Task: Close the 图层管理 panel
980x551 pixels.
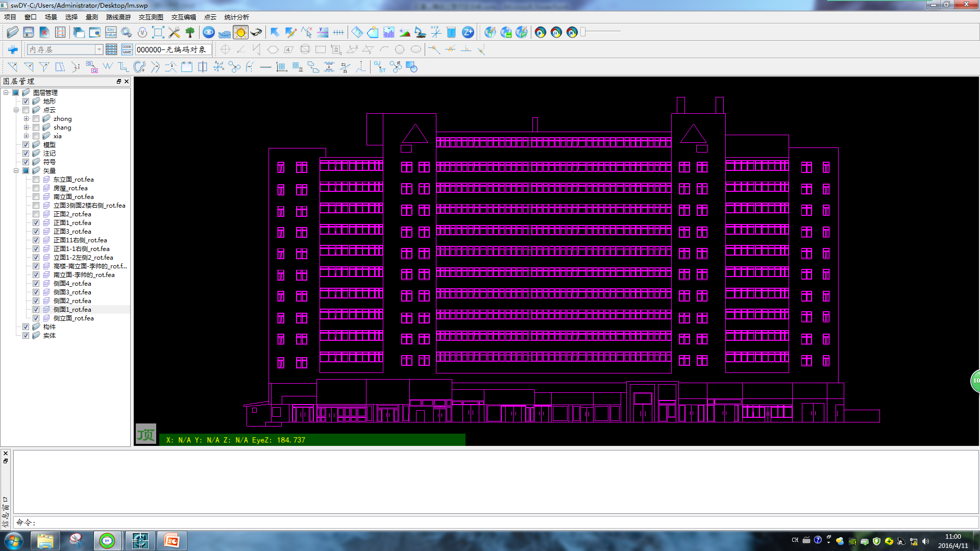Action: pos(127,81)
